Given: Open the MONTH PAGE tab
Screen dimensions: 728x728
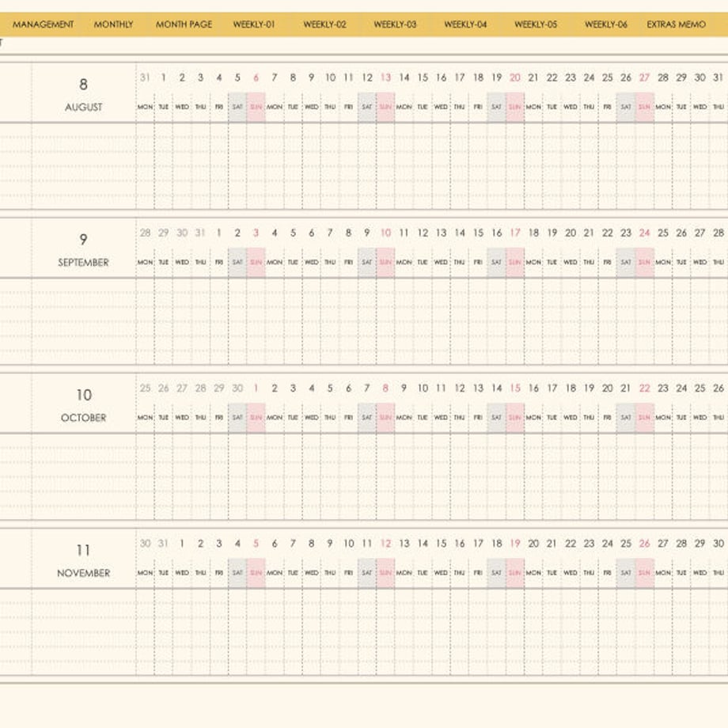Looking at the screenshot, I should click(x=184, y=25).
